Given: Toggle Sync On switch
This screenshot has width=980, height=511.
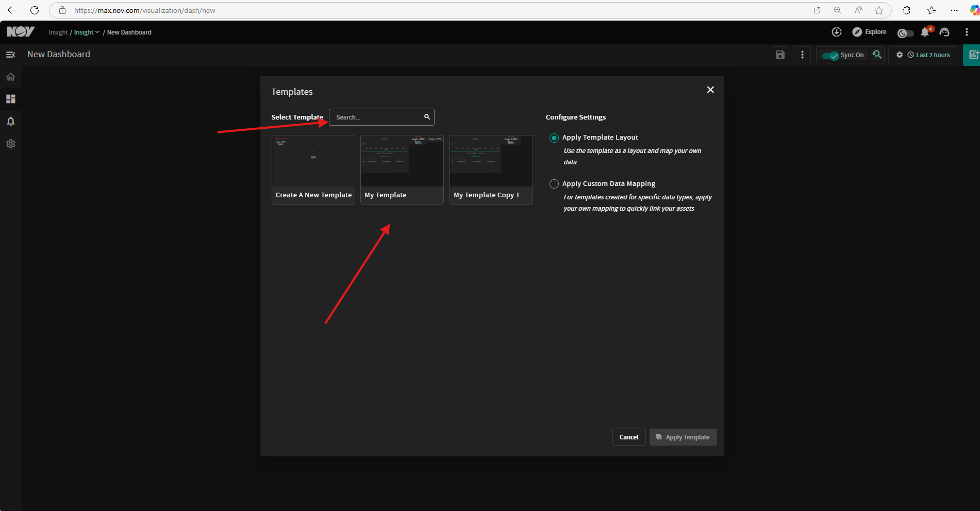Looking at the screenshot, I should coord(830,55).
